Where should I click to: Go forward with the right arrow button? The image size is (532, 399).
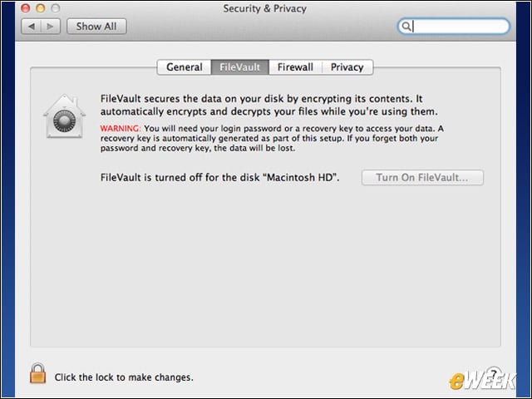pyautogui.click(x=51, y=27)
